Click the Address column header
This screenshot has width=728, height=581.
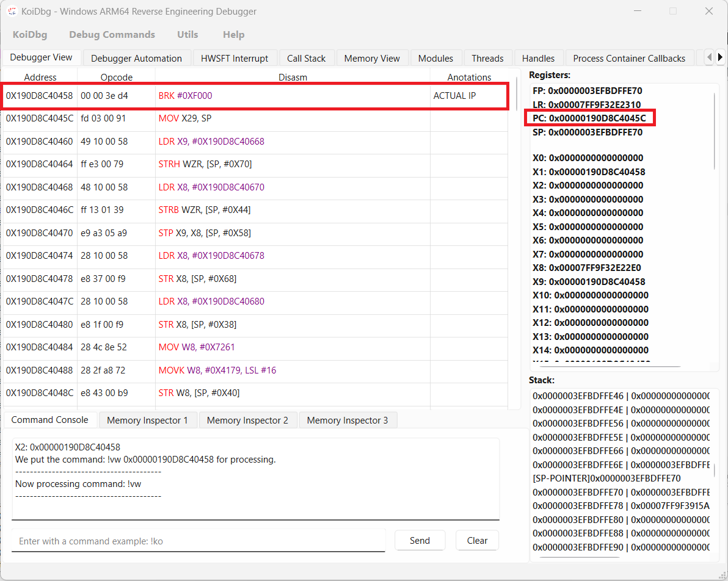[40, 77]
